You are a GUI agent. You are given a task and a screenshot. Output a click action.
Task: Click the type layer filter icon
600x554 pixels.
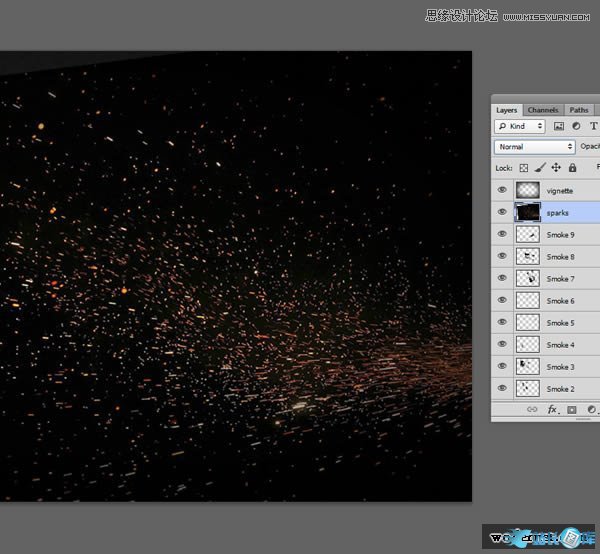(593, 127)
